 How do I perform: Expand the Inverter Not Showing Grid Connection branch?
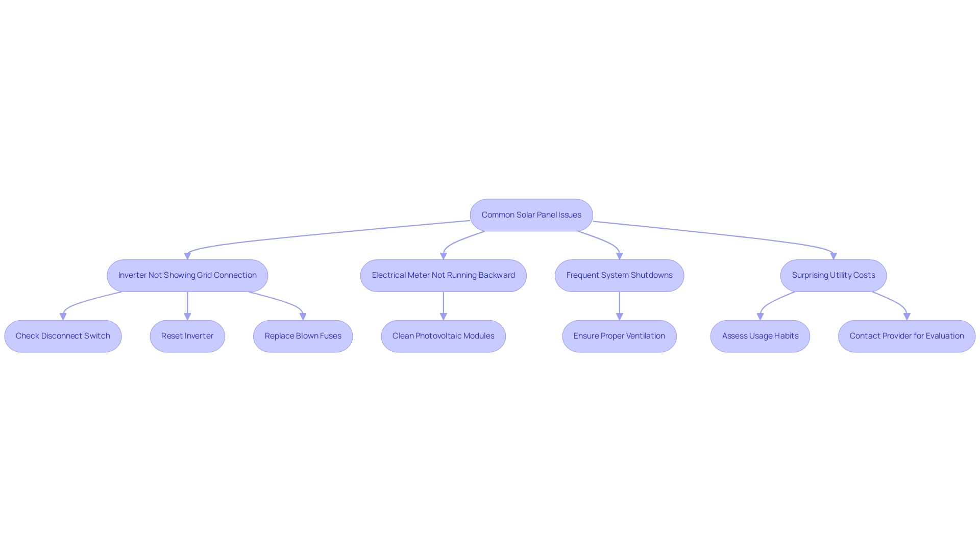pos(187,275)
